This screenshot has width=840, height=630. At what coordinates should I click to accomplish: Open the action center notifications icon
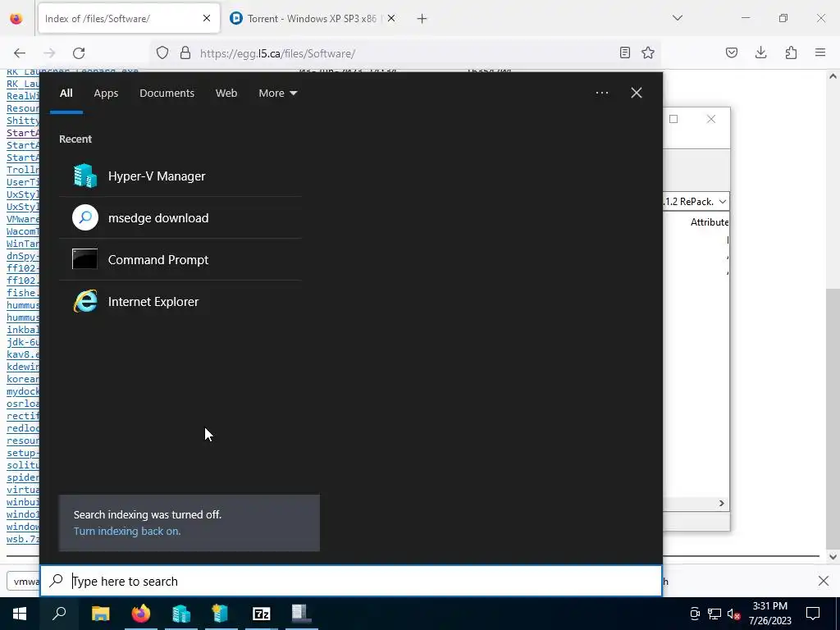[x=813, y=614]
